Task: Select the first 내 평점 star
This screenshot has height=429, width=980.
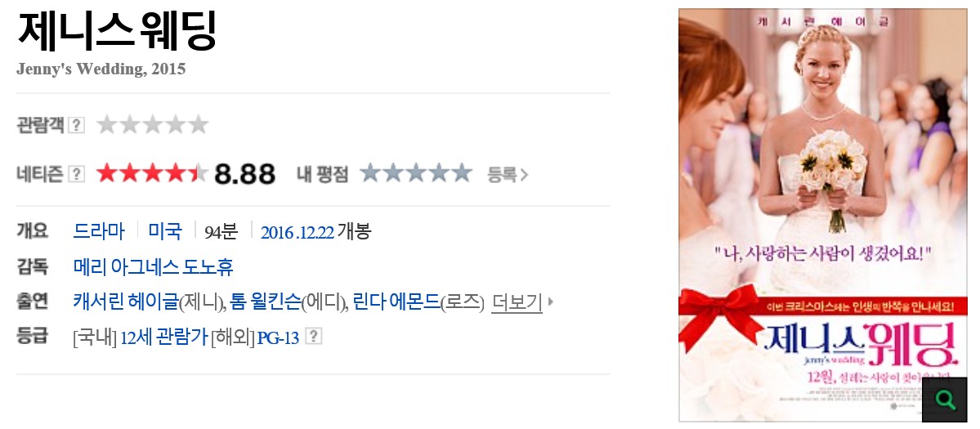Action: click(x=371, y=173)
